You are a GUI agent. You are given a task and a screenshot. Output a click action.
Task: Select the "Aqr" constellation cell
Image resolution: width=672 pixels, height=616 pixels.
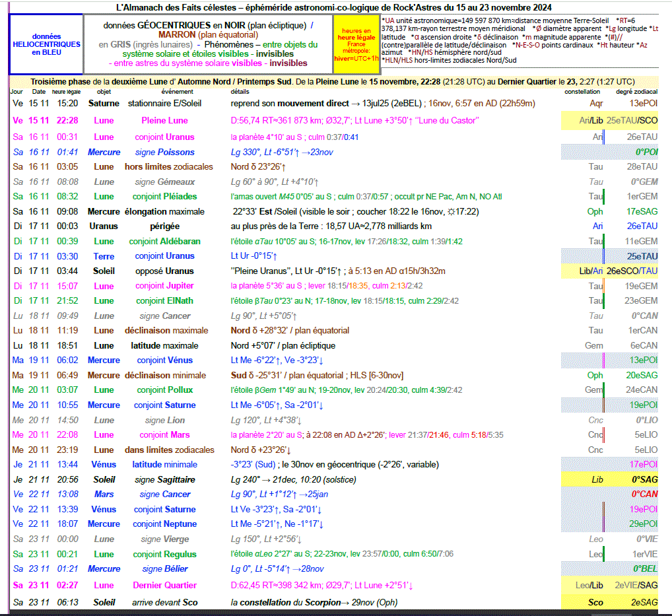click(596, 103)
